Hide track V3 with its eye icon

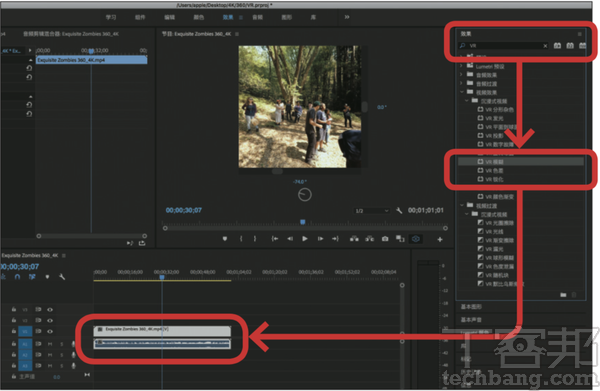[x=50, y=310]
